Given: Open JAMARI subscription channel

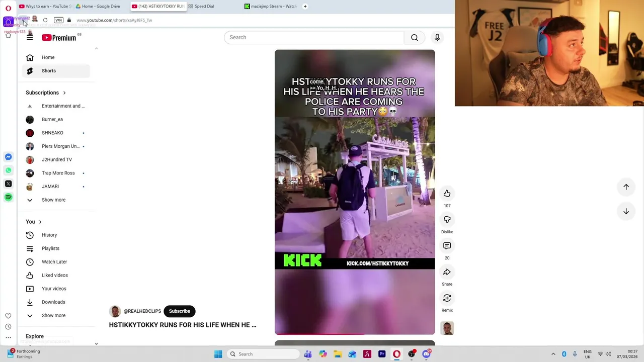Looking at the screenshot, I should tap(56, 187).
